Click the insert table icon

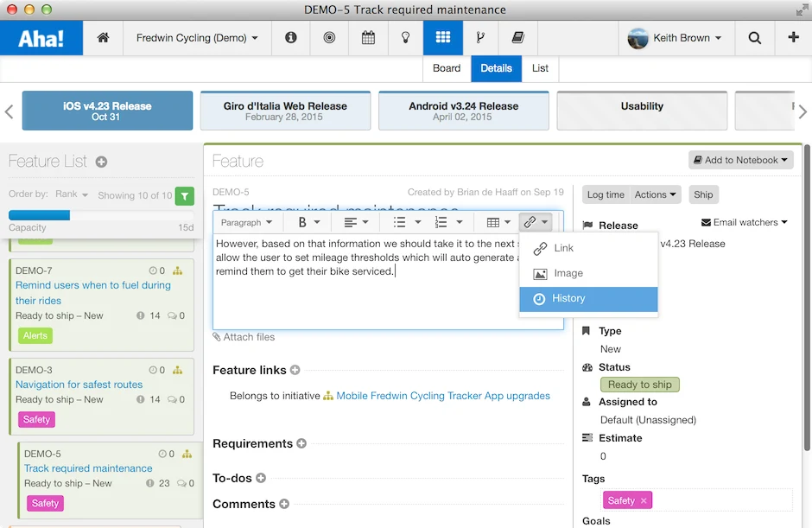pyautogui.click(x=493, y=222)
